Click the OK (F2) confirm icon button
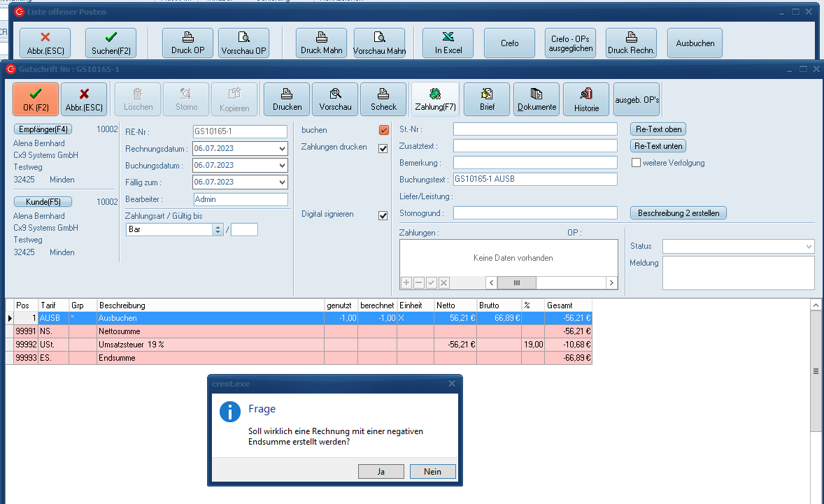Viewport: 824px width, 504px height. [36, 99]
